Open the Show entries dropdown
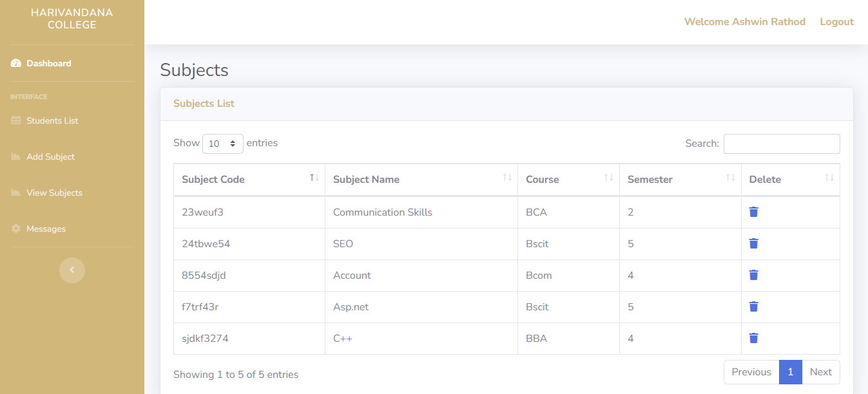 pyautogui.click(x=222, y=144)
